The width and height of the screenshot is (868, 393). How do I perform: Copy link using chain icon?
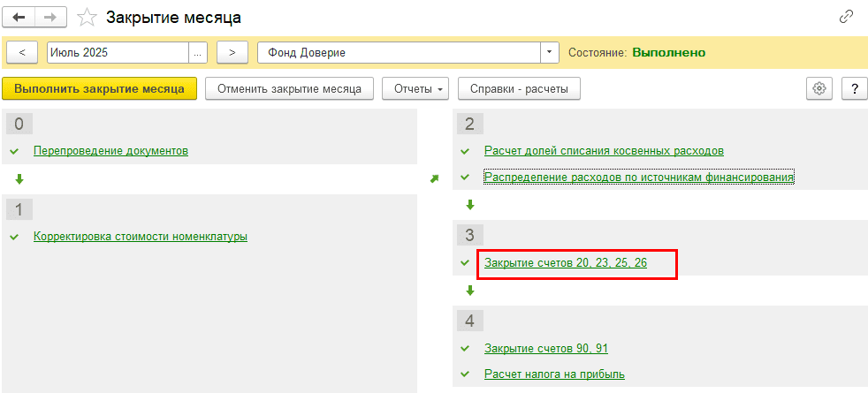point(846,17)
